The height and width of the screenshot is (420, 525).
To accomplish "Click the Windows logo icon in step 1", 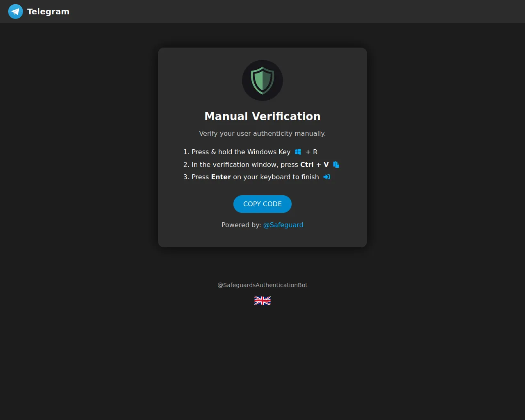I will coord(298,152).
